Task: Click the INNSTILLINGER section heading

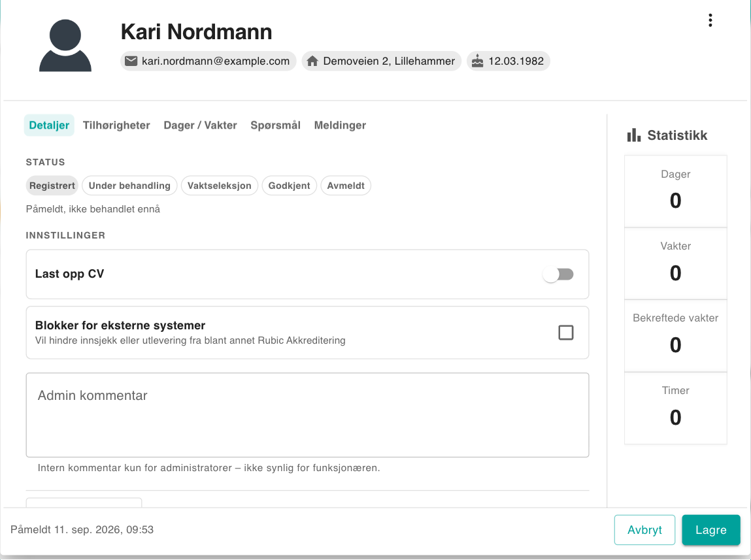Action: [65, 235]
